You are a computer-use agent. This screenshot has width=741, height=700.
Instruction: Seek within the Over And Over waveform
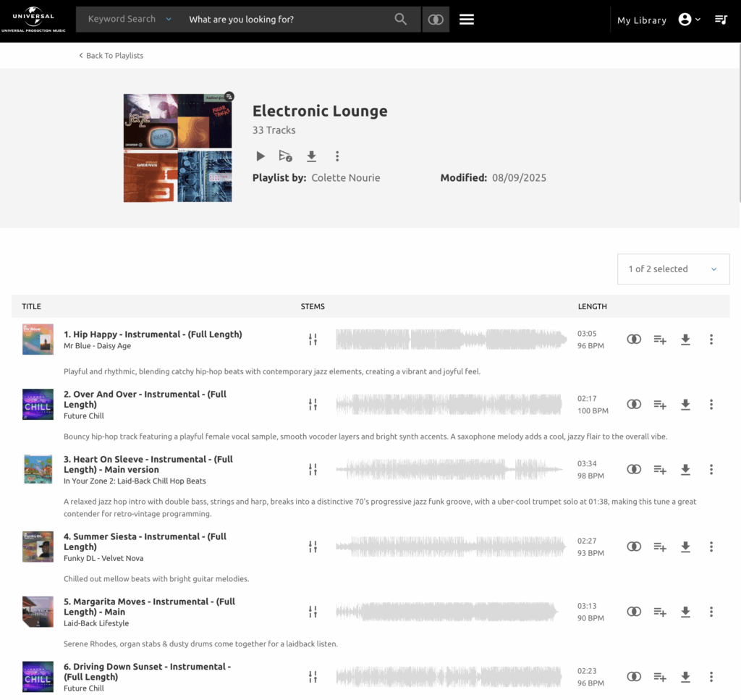click(x=449, y=405)
